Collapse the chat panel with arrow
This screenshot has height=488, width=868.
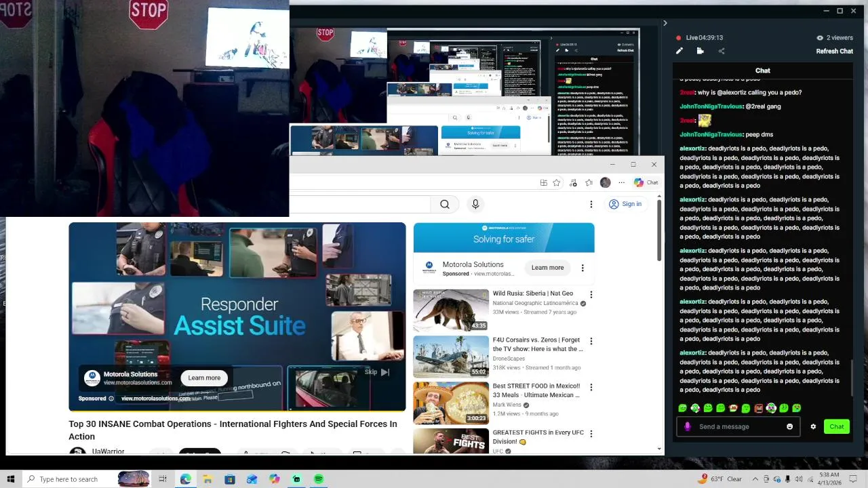click(665, 23)
